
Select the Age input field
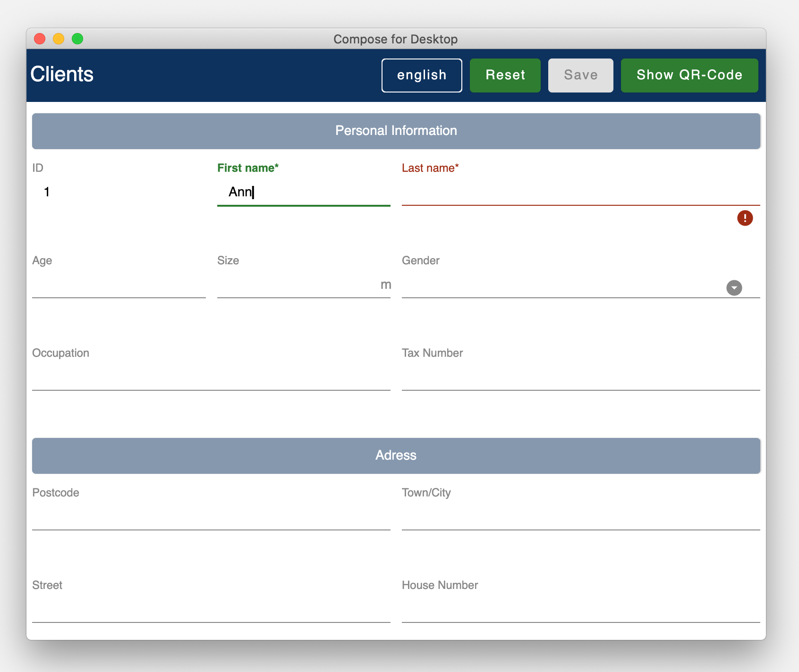tap(119, 285)
